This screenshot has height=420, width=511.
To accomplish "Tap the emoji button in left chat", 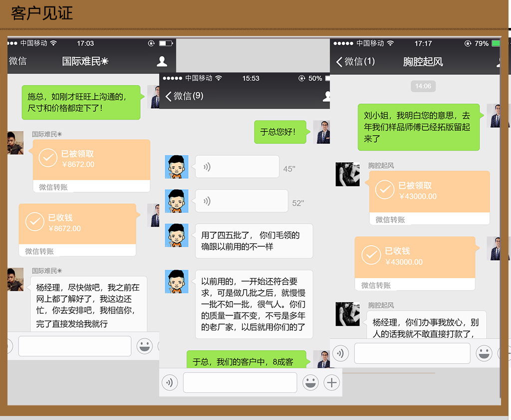I will point(145,346).
